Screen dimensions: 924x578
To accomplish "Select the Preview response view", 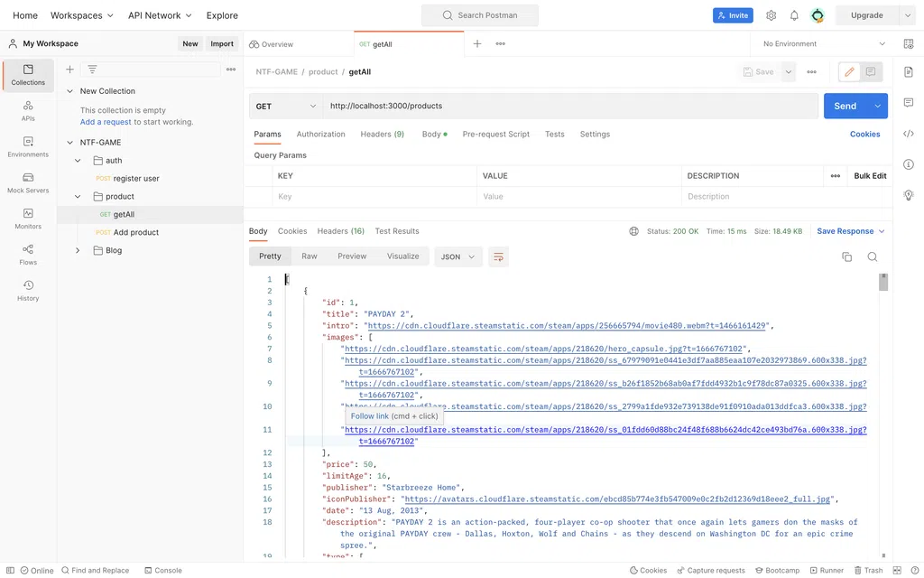I will 352,256.
